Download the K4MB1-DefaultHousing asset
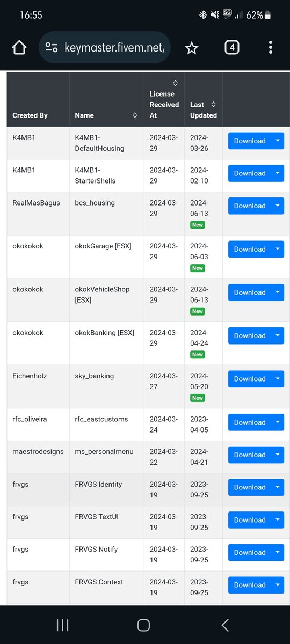The width and height of the screenshot is (290, 644). coord(250,141)
